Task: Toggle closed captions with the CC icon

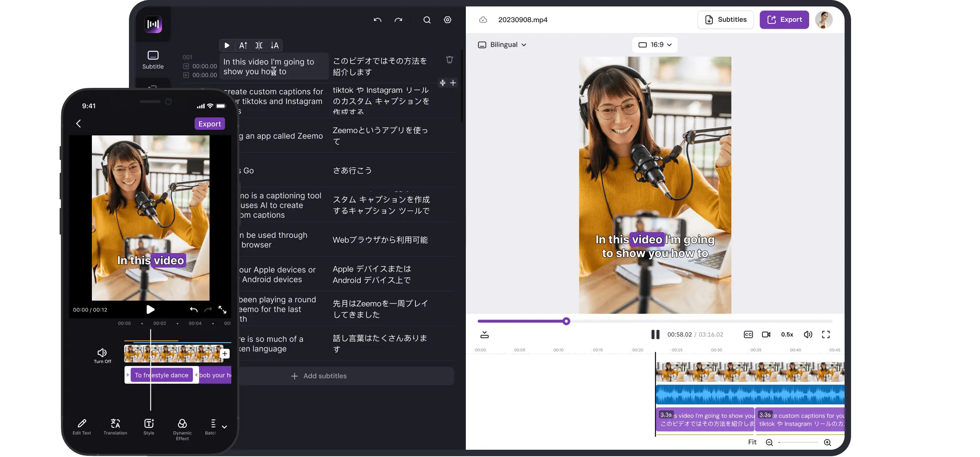Action: (x=748, y=334)
